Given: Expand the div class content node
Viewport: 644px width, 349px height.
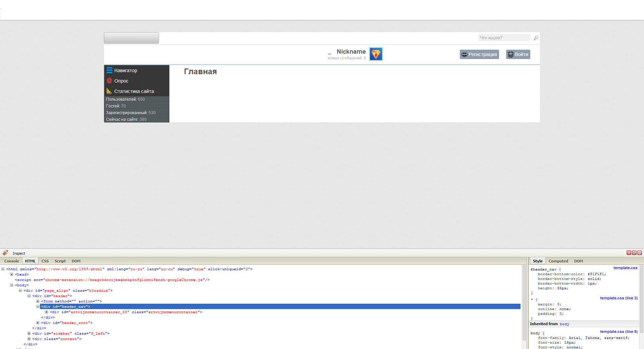Looking at the screenshot, I should 29,339.
